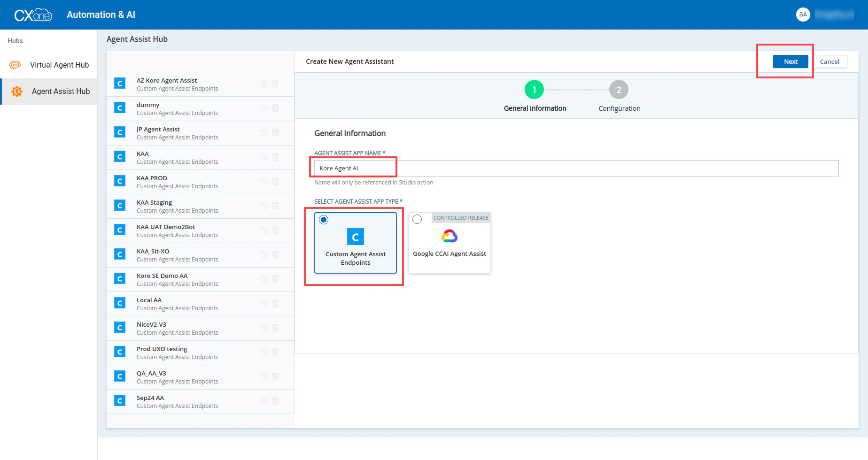This screenshot has width=868, height=460.
Task: Jump to the Configuration step indicator
Action: (619, 89)
